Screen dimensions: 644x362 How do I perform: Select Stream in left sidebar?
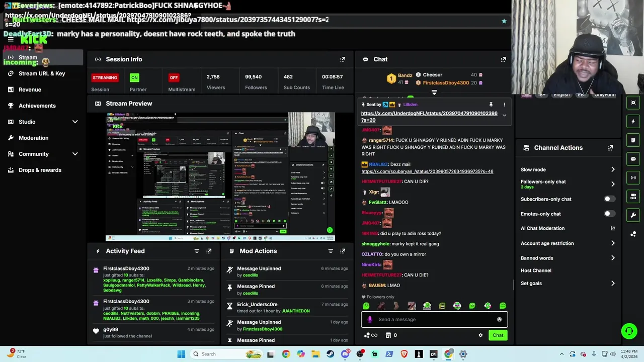point(42,57)
